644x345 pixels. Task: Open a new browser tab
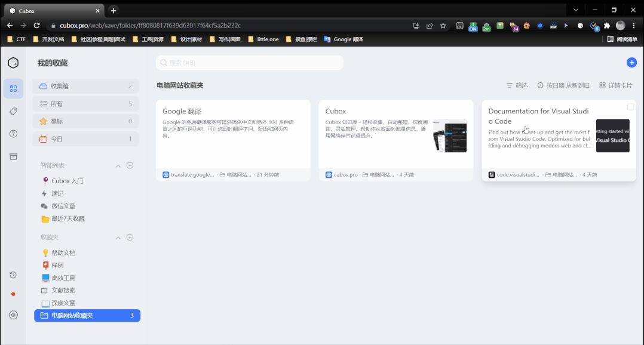pyautogui.click(x=114, y=11)
